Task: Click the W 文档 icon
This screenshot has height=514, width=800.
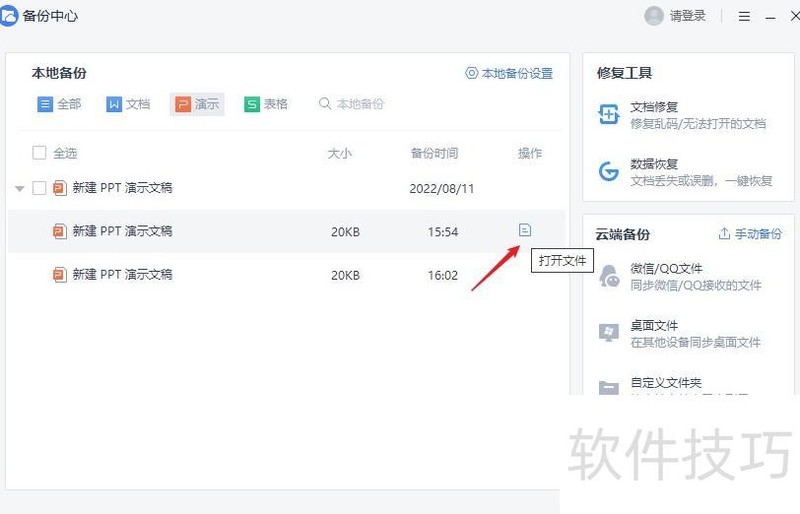Action: pyautogui.click(x=114, y=104)
